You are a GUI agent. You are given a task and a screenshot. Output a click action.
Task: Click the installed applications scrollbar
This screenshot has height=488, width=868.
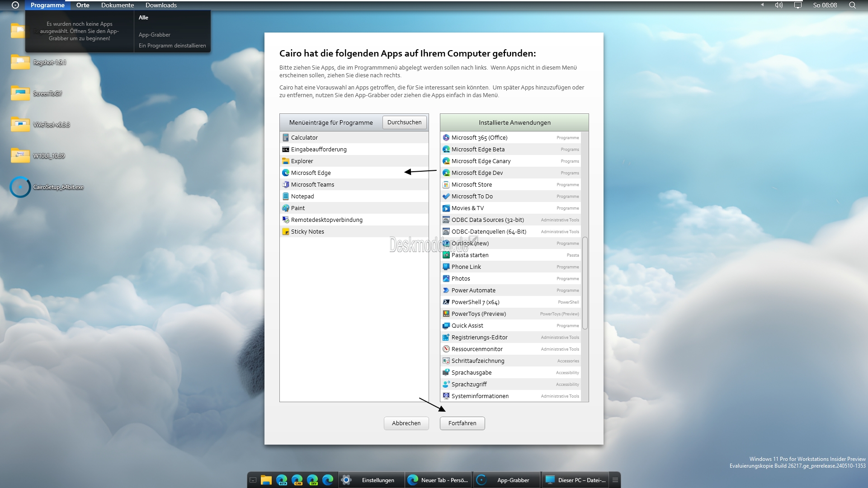click(585, 283)
